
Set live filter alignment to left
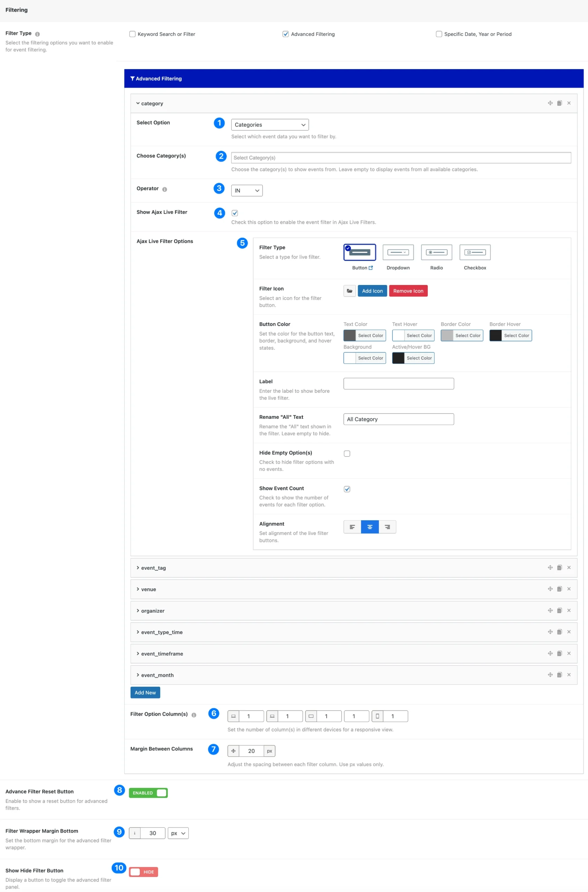[352, 526]
